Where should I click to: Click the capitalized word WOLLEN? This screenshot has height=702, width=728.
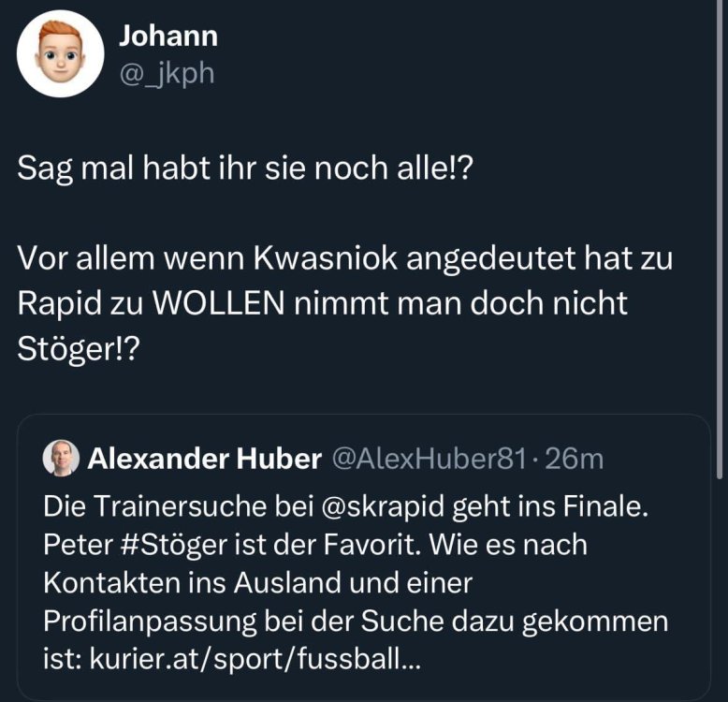228,307
